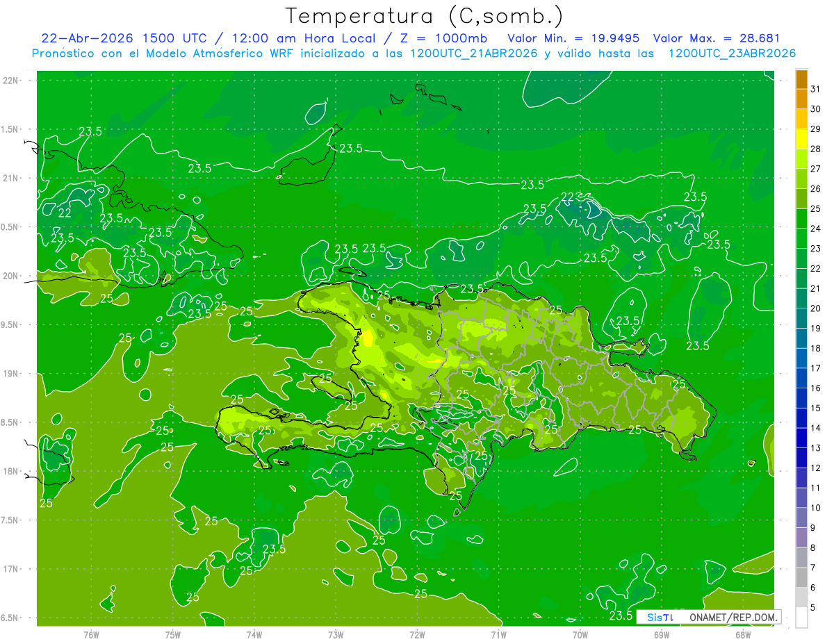Viewport: 834px width, 644px height.
Task: Click the SisTl logo beside ONAMET label
Action: (660, 617)
